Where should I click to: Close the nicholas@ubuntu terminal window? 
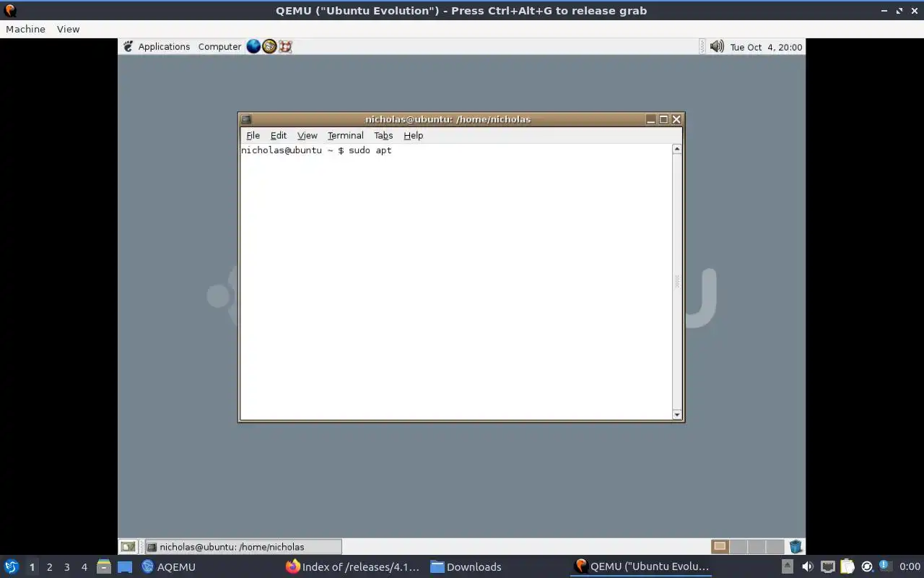click(x=676, y=119)
